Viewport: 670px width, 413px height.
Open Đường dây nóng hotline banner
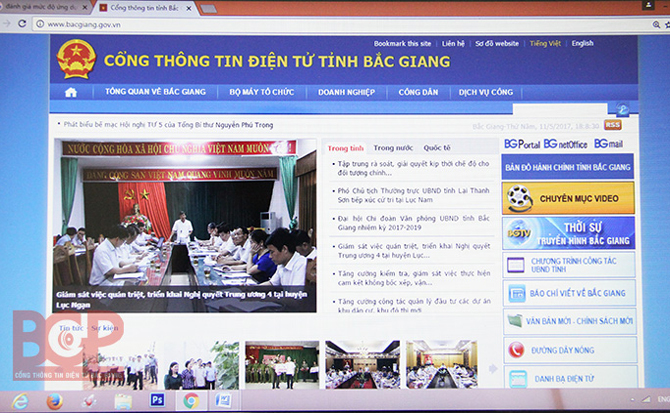point(567,350)
